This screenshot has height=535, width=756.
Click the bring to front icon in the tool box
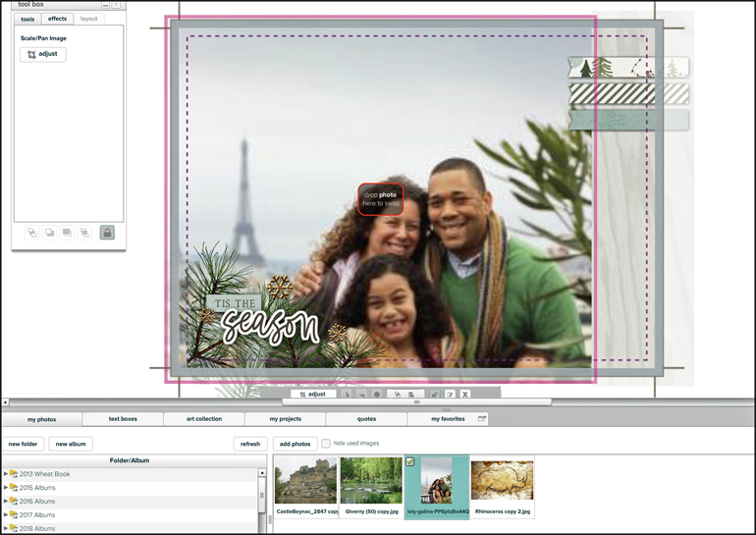click(67, 233)
